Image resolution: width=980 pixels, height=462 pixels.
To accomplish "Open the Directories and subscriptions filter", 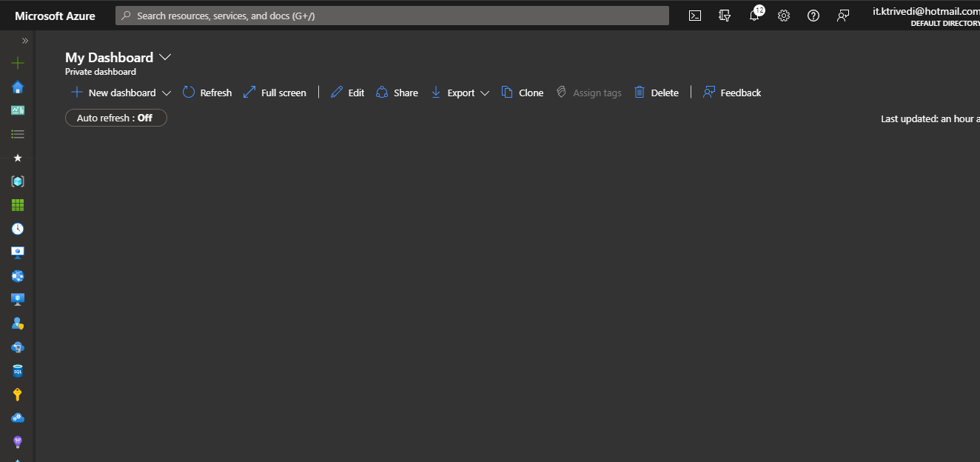I will coord(725,16).
